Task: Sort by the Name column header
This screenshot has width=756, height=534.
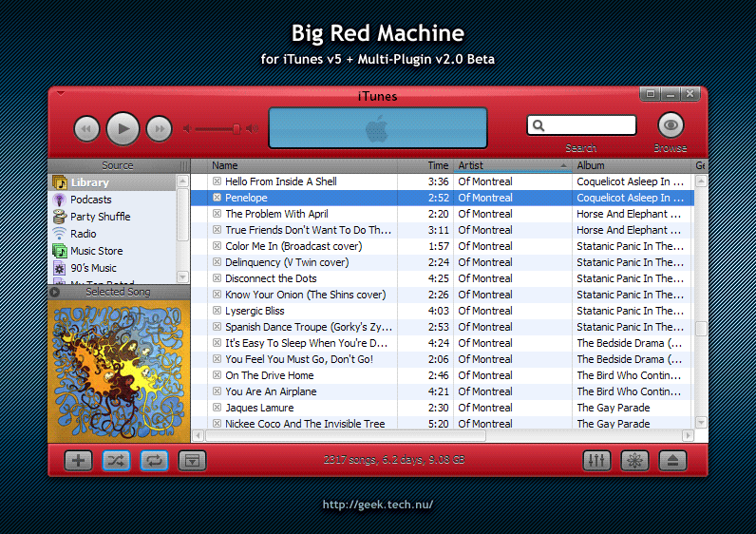Action: click(302, 165)
